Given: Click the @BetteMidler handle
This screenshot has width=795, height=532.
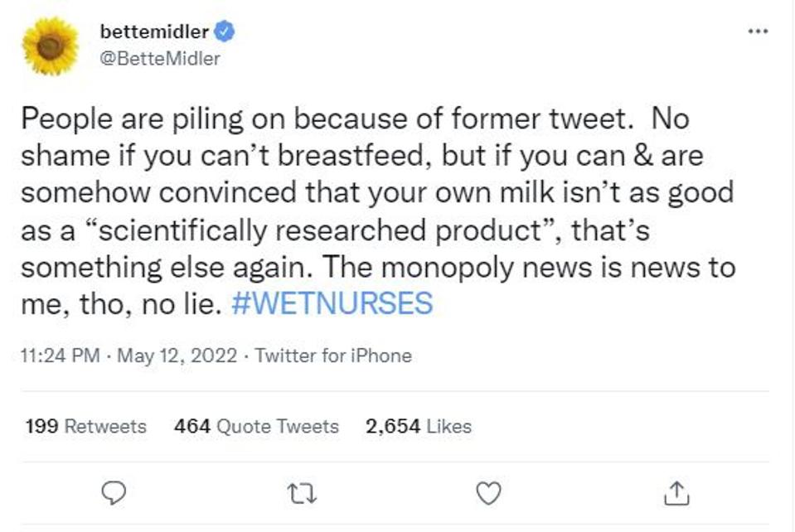Looking at the screenshot, I should 159,59.
